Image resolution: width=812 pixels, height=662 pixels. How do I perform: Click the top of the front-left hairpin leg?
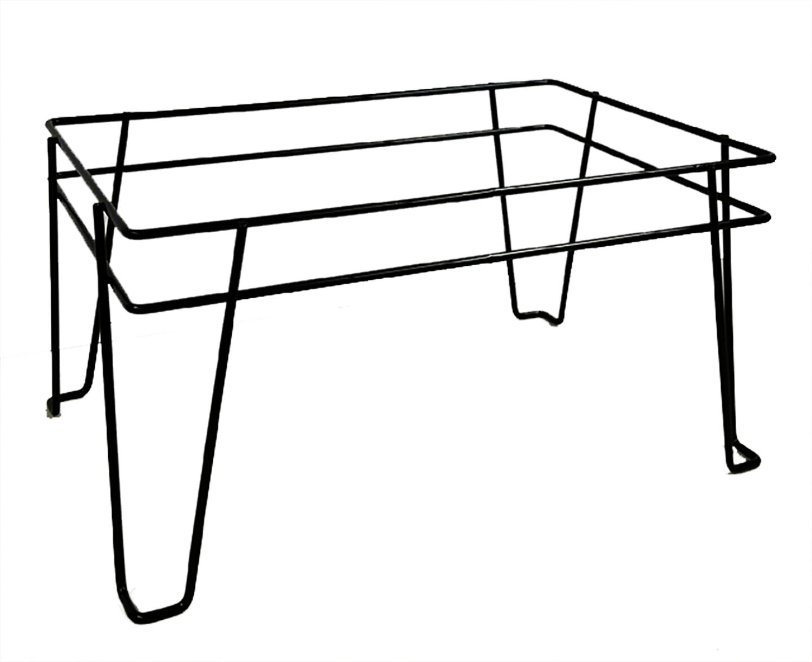241,227
